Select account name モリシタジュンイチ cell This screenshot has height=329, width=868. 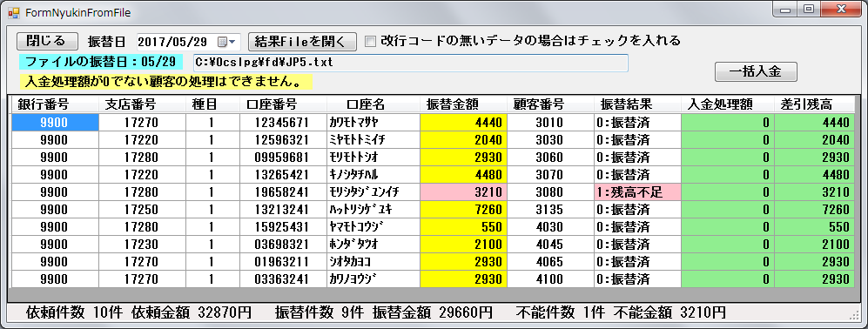coord(373,192)
